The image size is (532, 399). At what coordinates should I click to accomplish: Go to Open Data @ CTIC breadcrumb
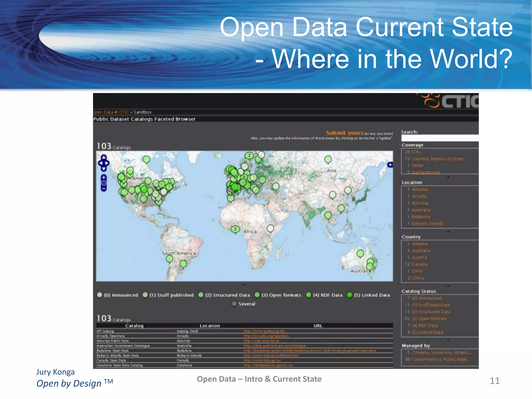click(111, 112)
